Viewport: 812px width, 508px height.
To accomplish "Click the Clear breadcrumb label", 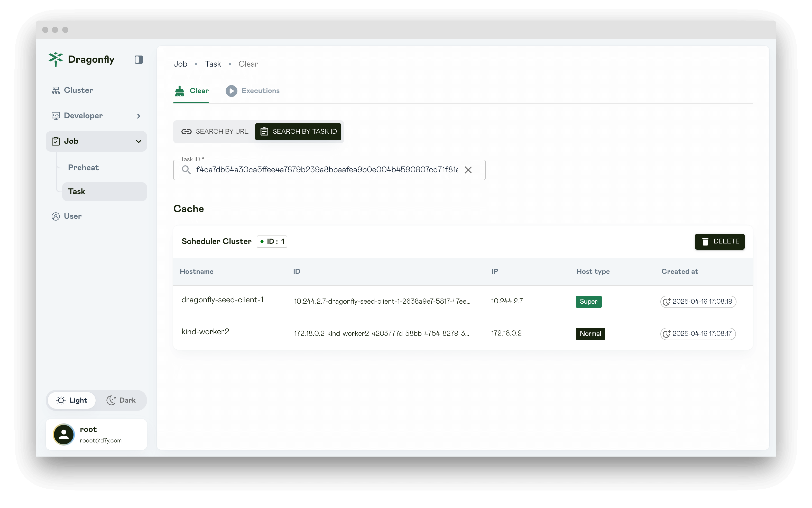I will point(248,64).
